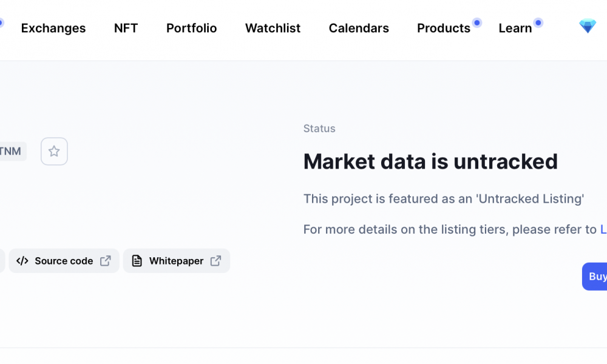Screen dimensions: 607x364
Task: Open external link arrow beside Whitepaper
Action: click(215, 261)
